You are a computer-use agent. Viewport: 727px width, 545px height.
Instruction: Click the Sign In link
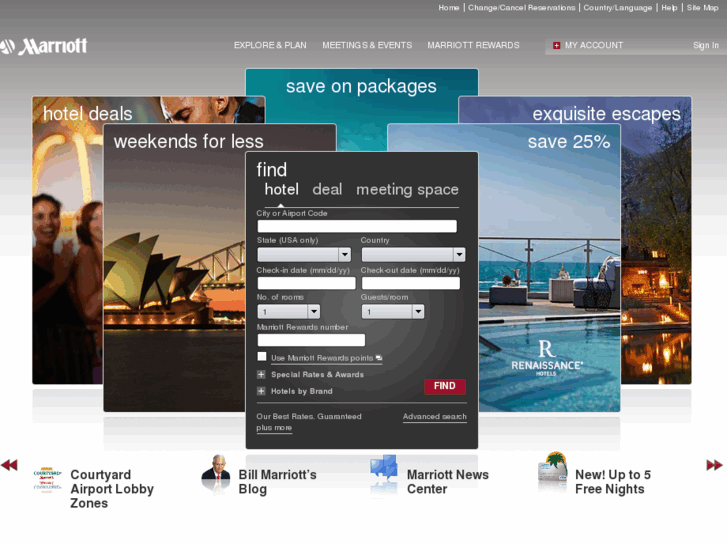pyautogui.click(x=706, y=45)
